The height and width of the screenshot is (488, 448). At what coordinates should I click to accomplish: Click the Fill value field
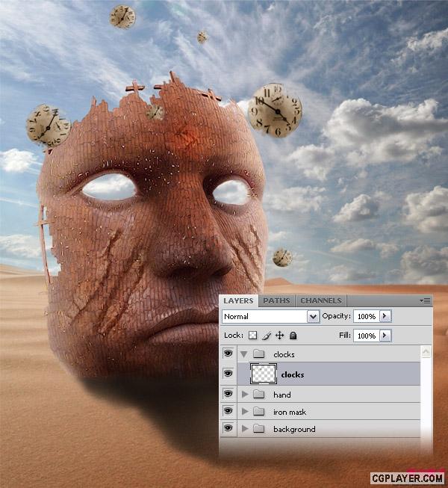366,336
